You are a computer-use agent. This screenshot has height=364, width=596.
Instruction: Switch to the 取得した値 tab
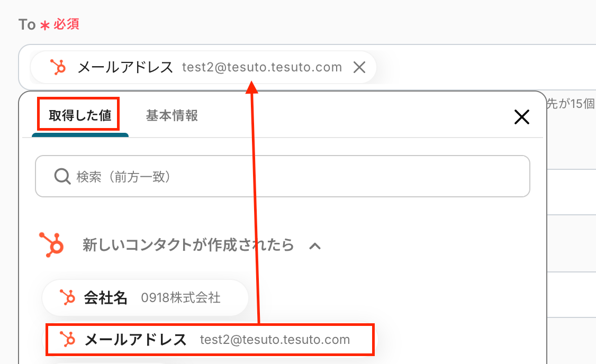click(80, 115)
